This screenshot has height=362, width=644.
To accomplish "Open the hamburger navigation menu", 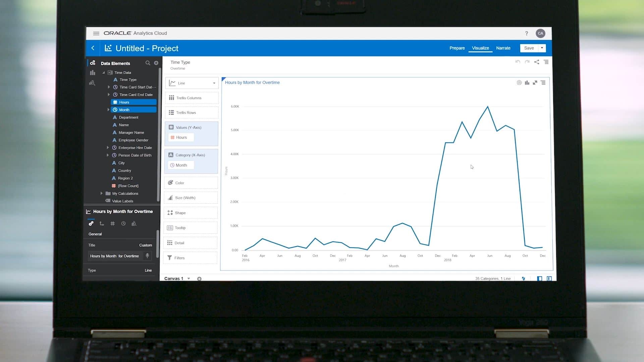I will coord(96,33).
